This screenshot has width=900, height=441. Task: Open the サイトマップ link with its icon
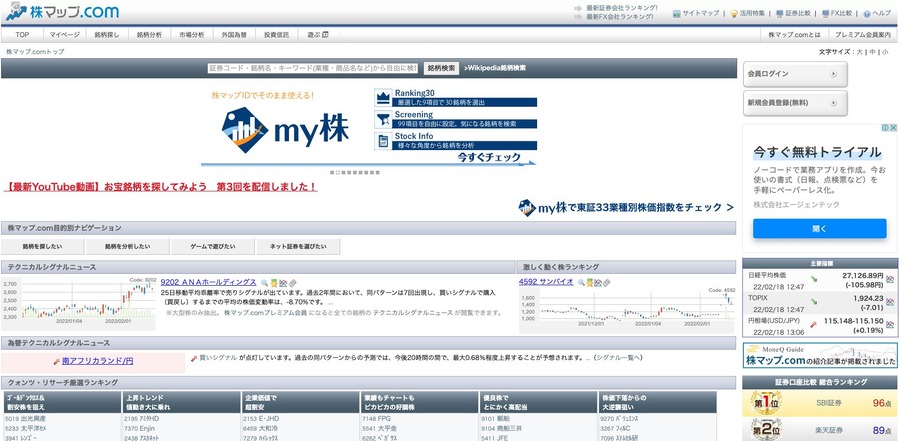(x=696, y=13)
